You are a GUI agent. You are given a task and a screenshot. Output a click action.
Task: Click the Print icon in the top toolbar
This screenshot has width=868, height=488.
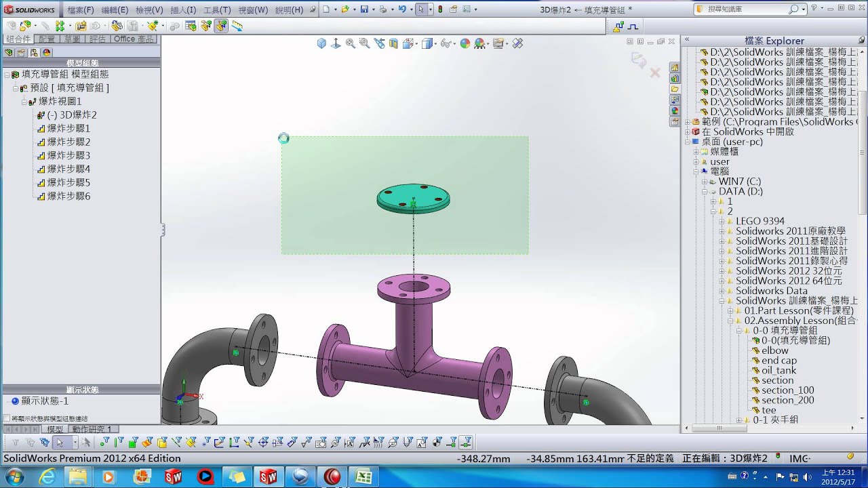pos(383,9)
